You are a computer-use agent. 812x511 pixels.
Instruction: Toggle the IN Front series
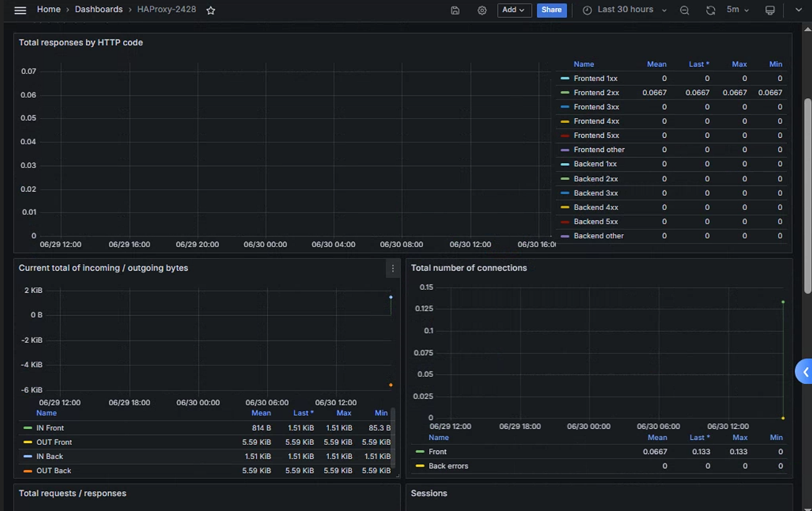point(50,428)
